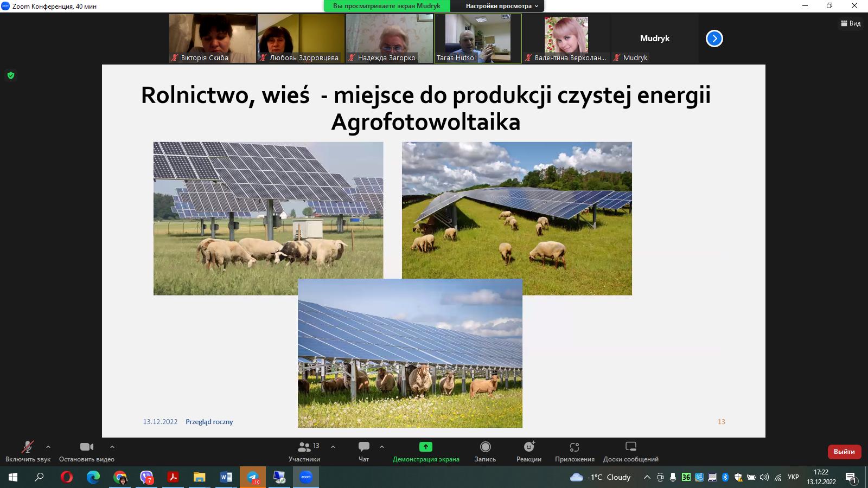Click the slide title 'Agrofotowoltaika'
The height and width of the screenshot is (488, 868).
tap(426, 122)
